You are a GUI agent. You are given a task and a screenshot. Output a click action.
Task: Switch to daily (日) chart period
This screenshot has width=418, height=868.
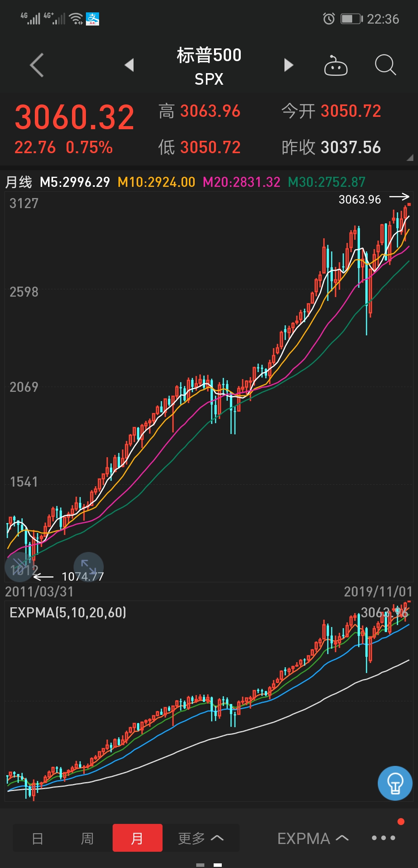(38, 838)
